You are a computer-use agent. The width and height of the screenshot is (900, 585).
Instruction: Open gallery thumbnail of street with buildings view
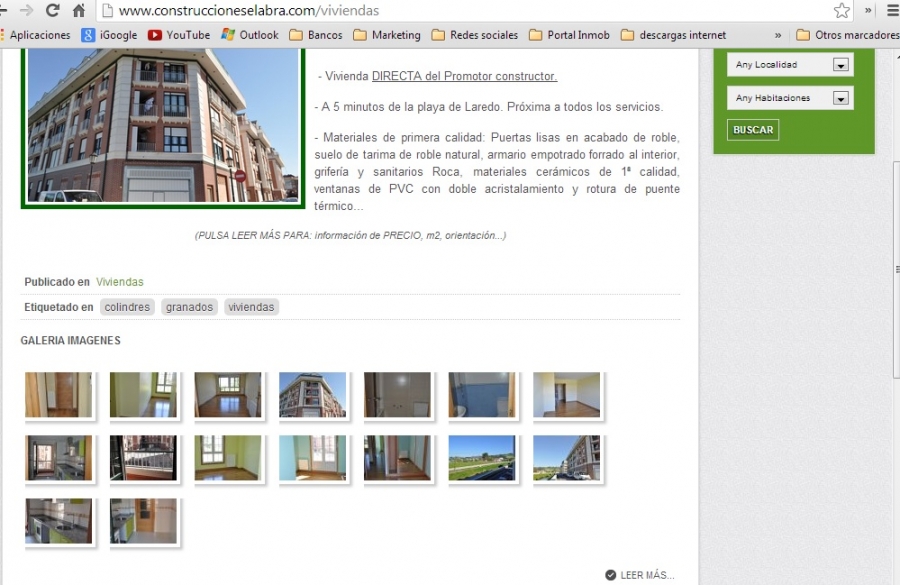click(567, 458)
